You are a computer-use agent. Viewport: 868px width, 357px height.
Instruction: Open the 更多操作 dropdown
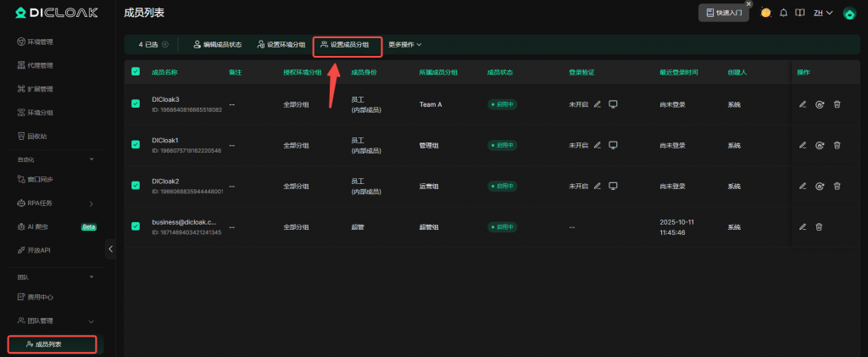404,44
